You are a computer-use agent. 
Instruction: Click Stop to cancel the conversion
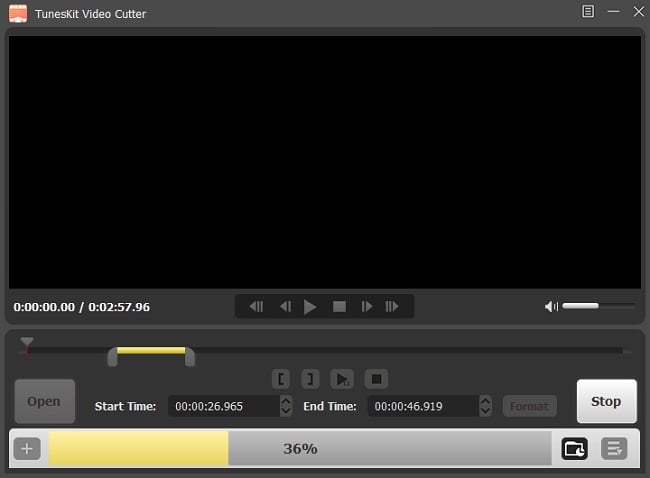(606, 401)
